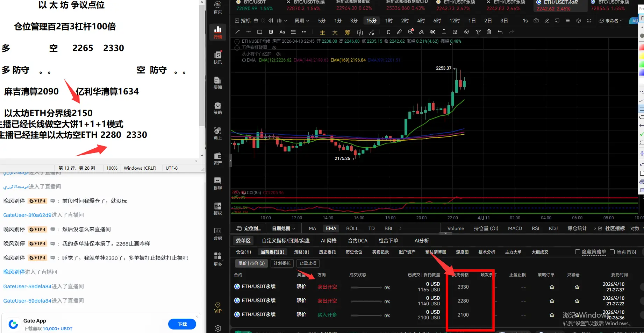
Task: Open the 数据 data sidebar icon
Action: pos(218,234)
